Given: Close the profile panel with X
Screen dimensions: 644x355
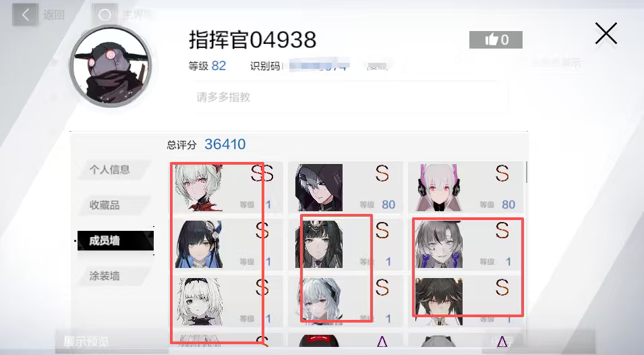Looking at the screenshot, I should [606, 34].
